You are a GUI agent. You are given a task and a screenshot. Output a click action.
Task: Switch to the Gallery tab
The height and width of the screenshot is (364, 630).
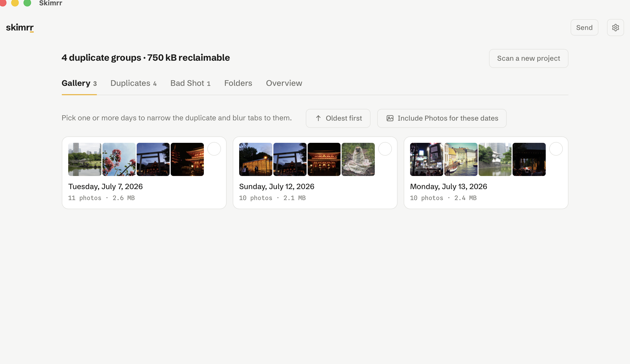(x=79, y=83)
